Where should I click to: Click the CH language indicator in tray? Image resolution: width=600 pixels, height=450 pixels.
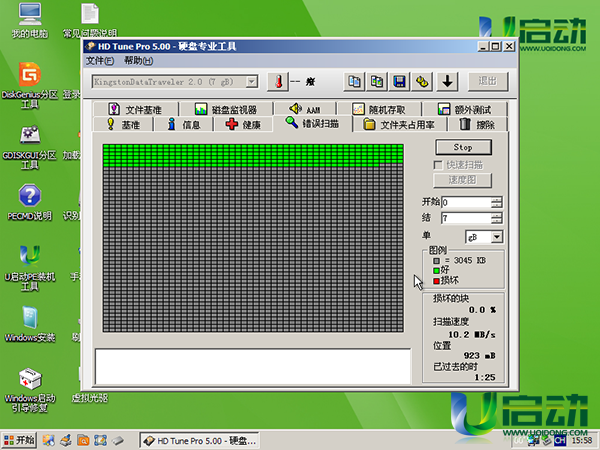pyautogui.click(x=559, y=441)
